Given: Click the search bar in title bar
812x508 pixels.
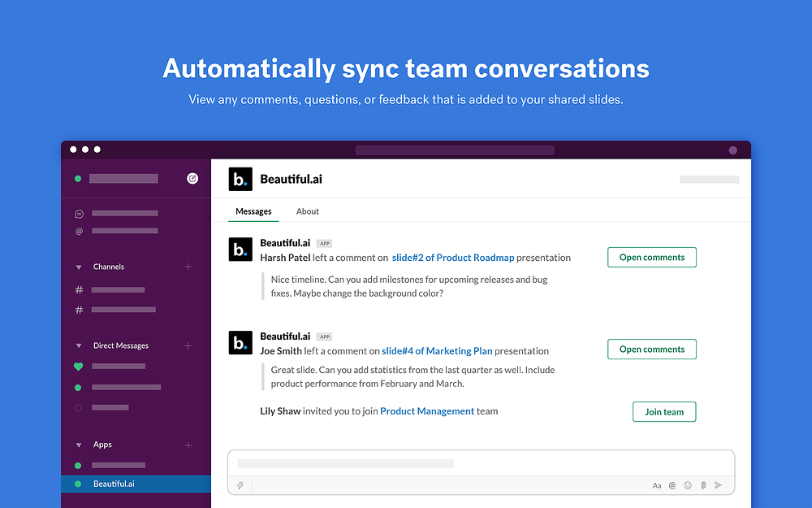Looking at the screenshot, I should tap(455, 150).
